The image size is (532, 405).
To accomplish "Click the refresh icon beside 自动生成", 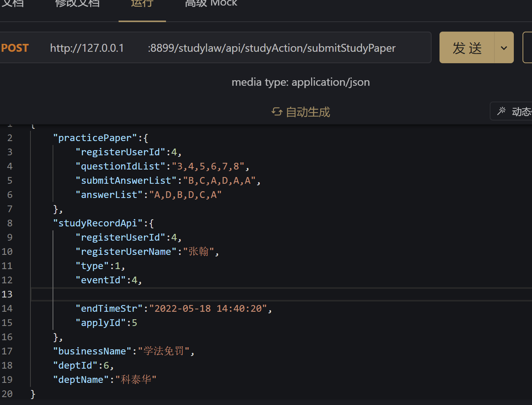I will 277,112.
